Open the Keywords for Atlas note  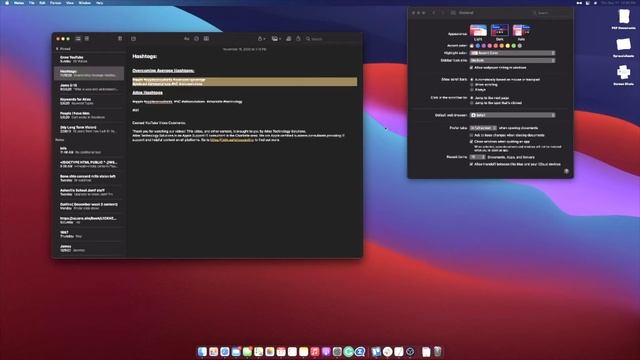[x=89, y=101]
